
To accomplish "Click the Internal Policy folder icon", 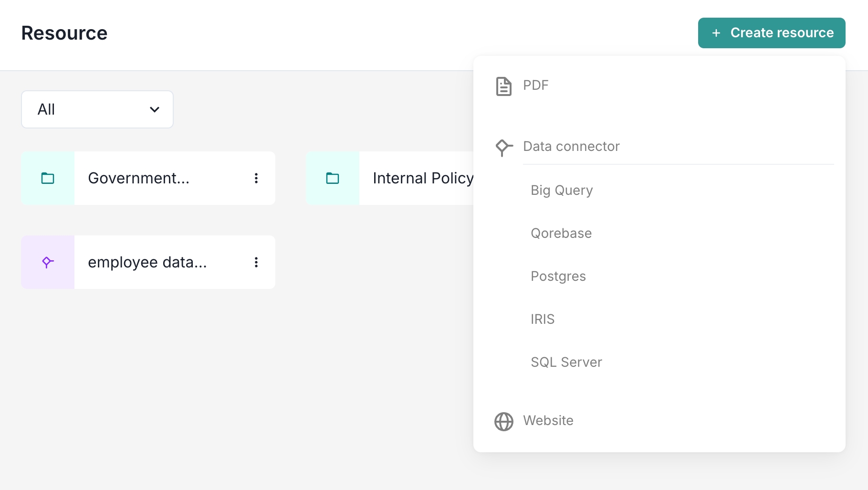I will pyautogui.click(x=333, y=178).
